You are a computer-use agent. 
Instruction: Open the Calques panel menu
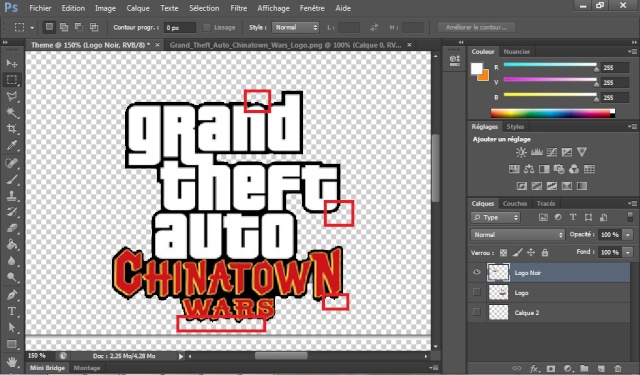click(x=633, y=203)
